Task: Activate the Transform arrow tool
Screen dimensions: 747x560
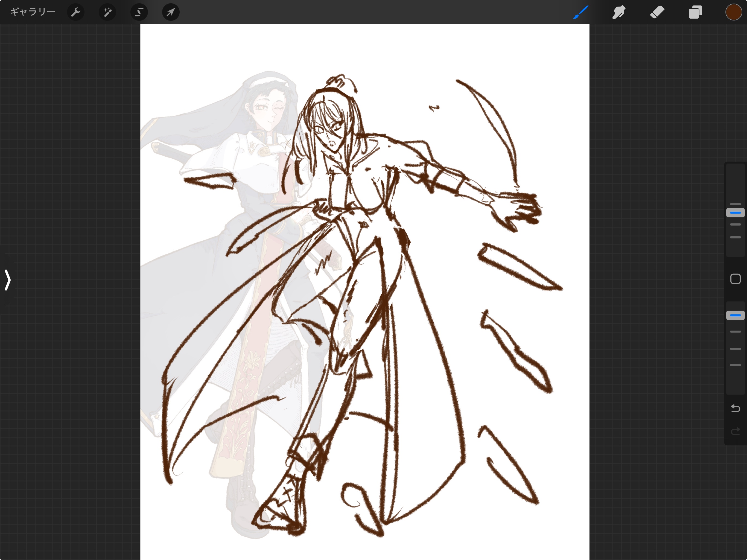Action: [x=171, y=13]
